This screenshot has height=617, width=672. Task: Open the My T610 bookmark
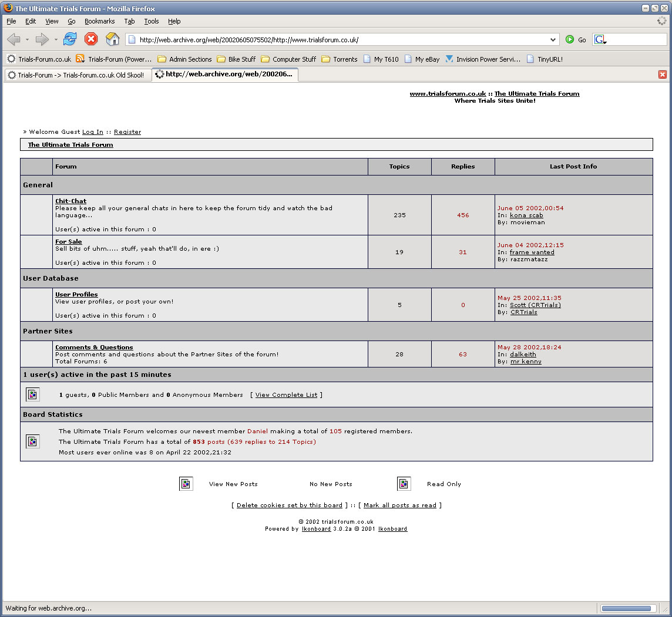point(381,59)
